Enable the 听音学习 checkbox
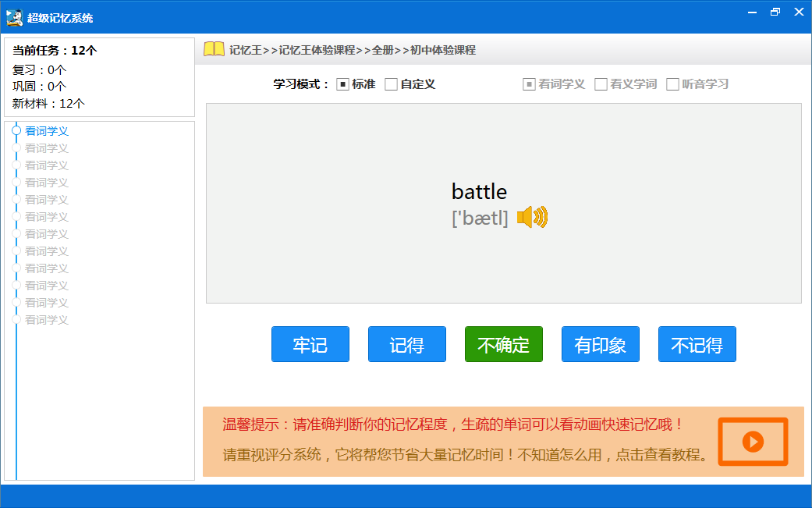This screenshot has width=812, height=508. [672, 84]
